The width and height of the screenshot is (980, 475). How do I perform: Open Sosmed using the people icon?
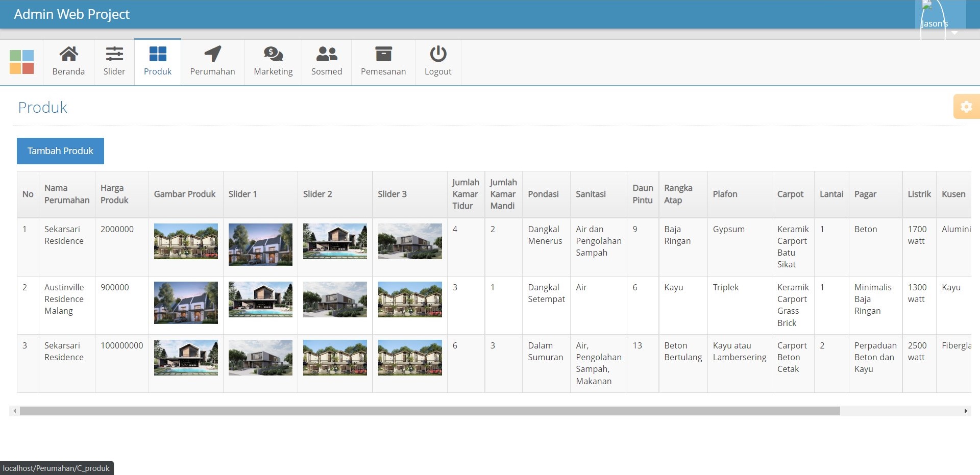point(327,54)
